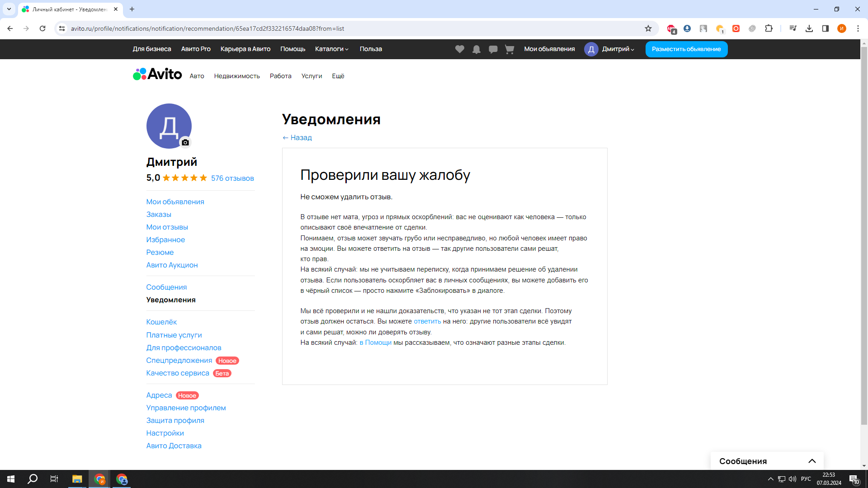Open Task View on taskbar

[x=54, y=479]
